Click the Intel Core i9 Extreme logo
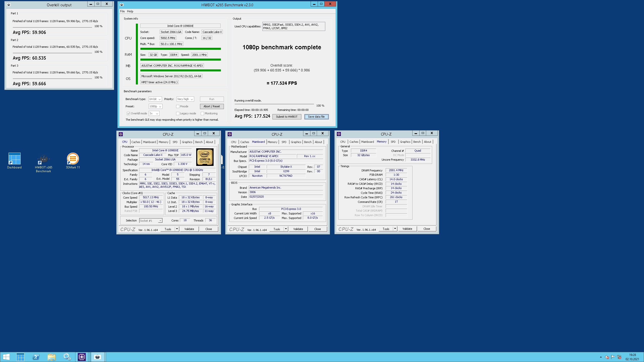 pos(205,157)
